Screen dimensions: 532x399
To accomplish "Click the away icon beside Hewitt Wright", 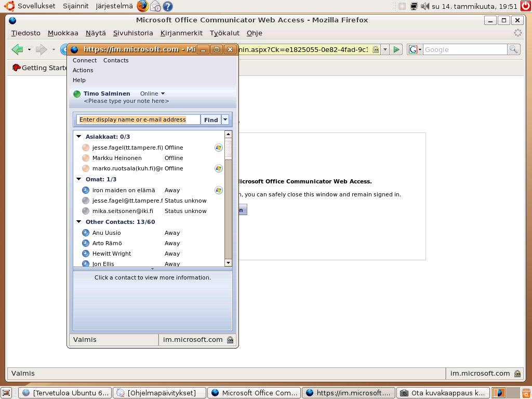I will point(86,254).
